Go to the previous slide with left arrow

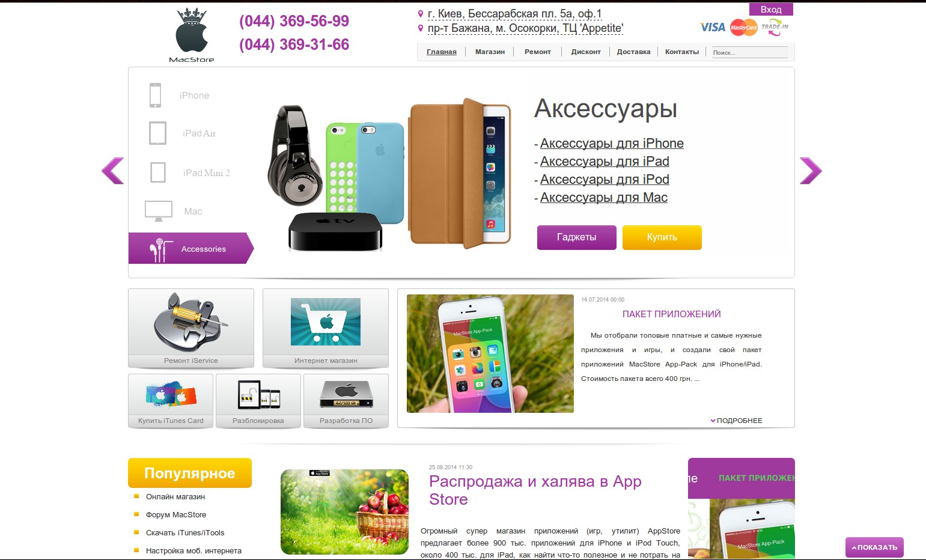[x=113, y=171]
